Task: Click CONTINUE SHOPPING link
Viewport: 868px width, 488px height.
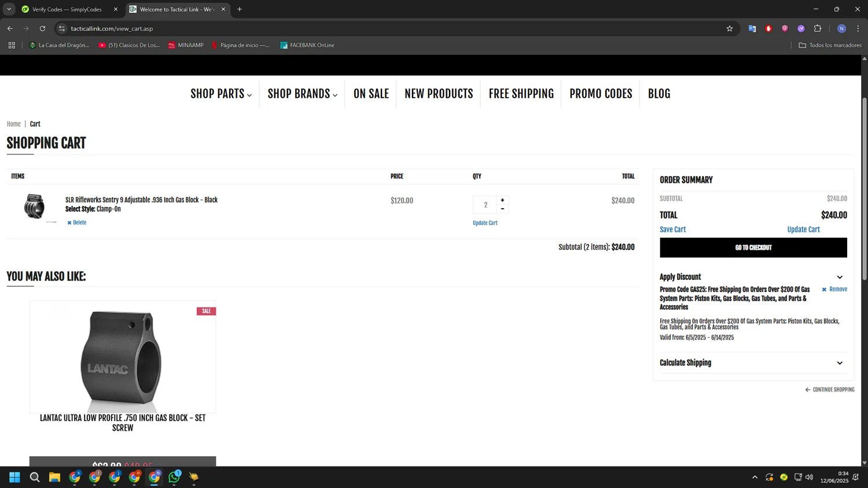Action: click(830, 390)
